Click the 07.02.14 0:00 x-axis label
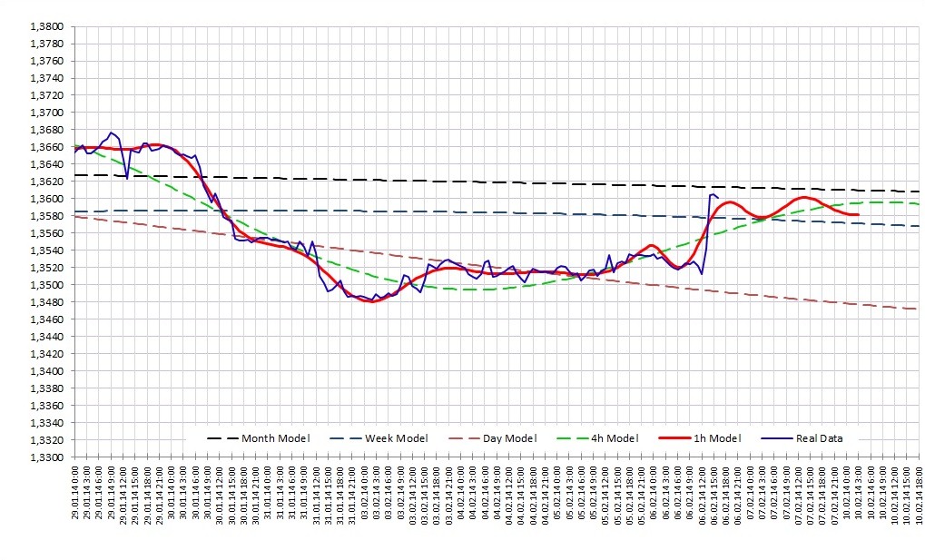 point(751,492)
